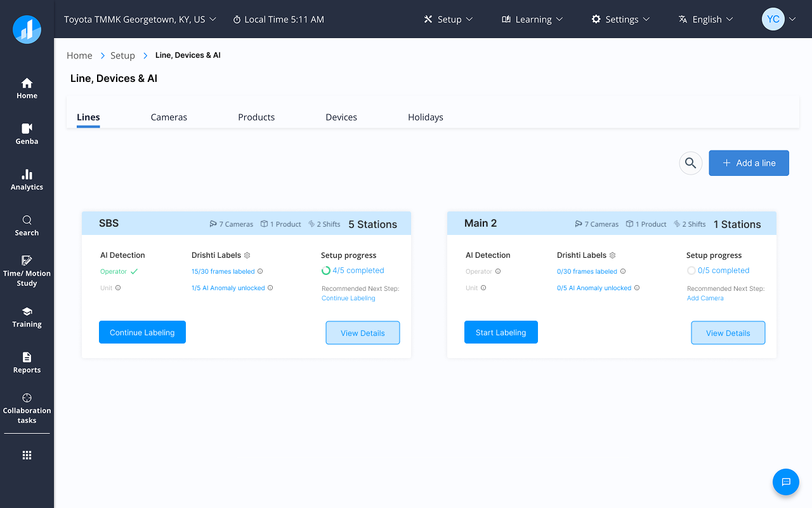
Task: Open Training in the sidebar
Action: point(27,317)
